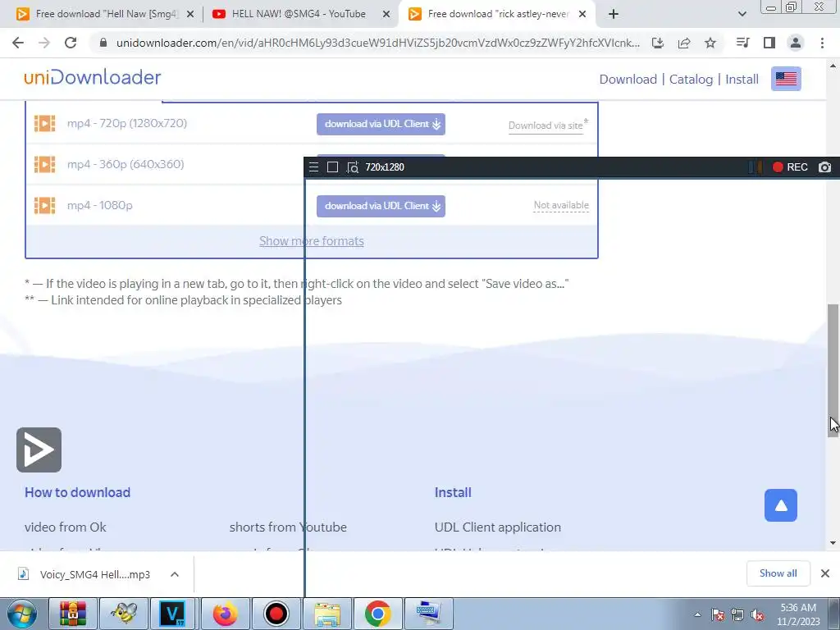Screen dimensions: 840x630
Task: Bookmark this page with the star icon
Action: click(710, 43)
